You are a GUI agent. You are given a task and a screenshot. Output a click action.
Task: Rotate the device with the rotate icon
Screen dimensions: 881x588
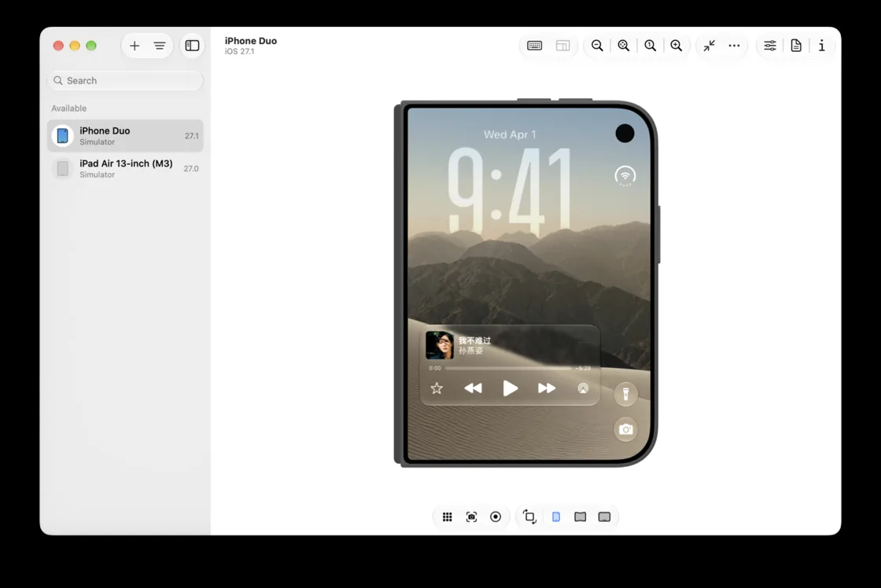pos(529,516)
